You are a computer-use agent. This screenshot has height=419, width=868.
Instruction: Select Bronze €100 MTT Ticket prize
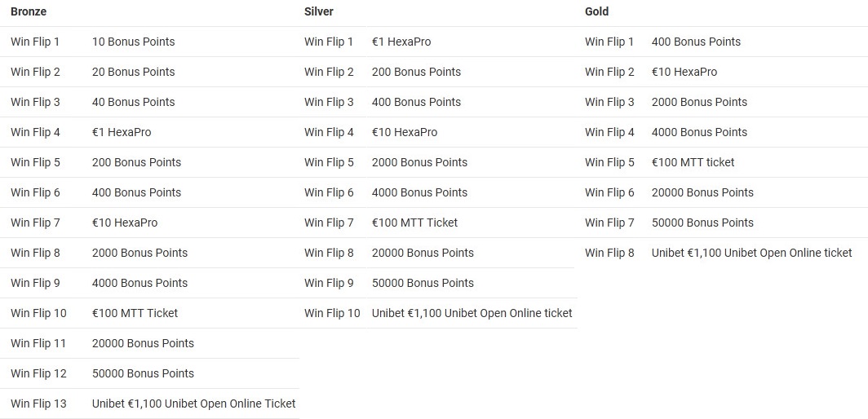tap(135, 313)
